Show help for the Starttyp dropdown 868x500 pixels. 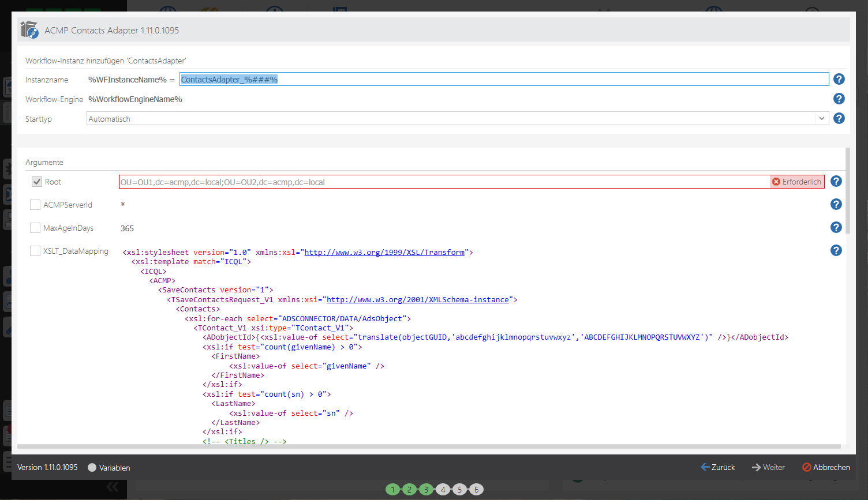pyautogui.click(x=839, y=118)
